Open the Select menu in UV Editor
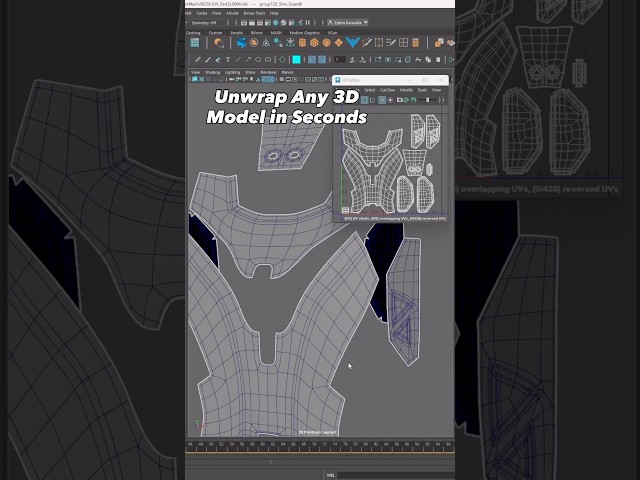Image resolution: width=640 pixels, height=480 pixels. (x=369, y=90)
